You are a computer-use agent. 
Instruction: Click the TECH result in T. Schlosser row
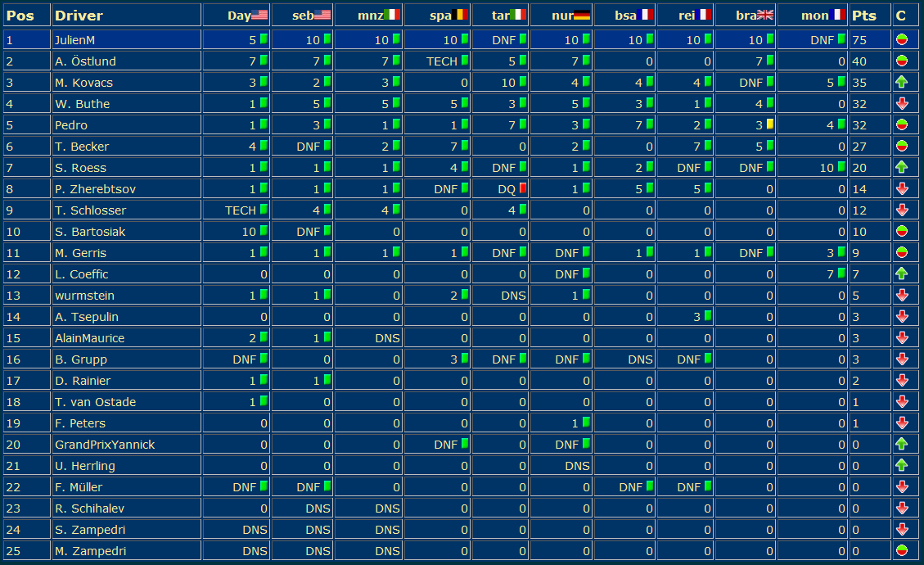pos(241,210)
